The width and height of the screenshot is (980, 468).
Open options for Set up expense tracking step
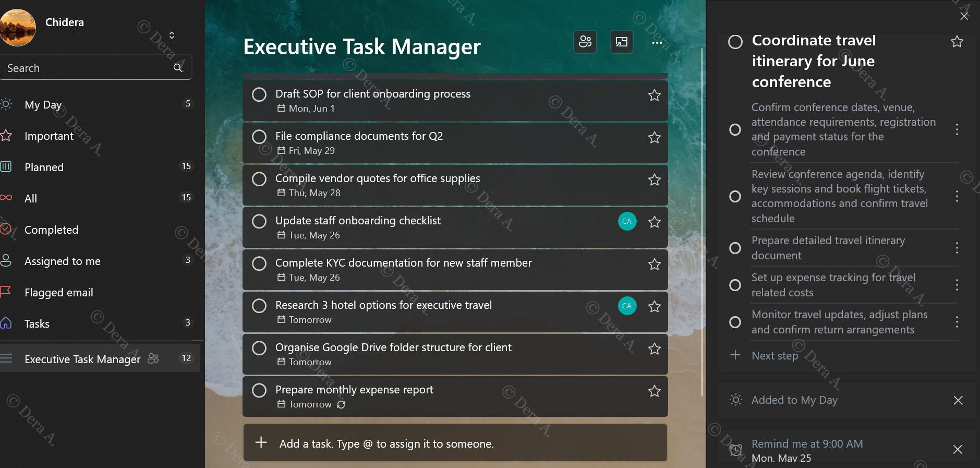957,285
